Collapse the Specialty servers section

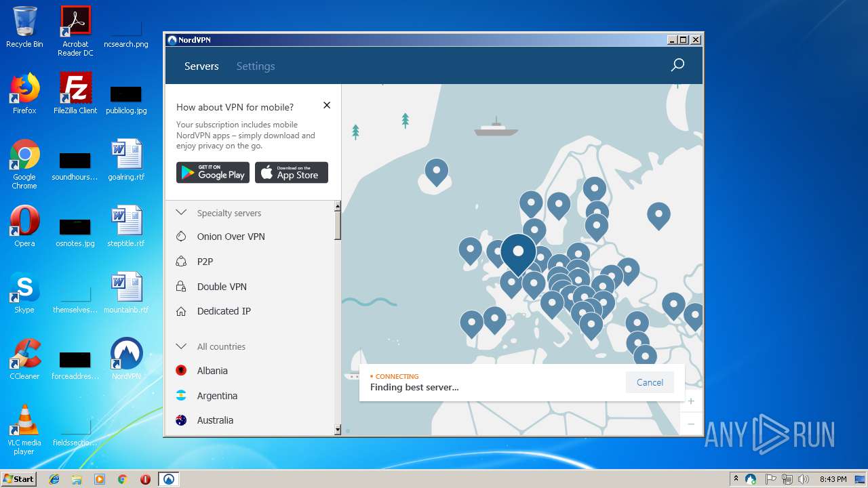[181, 212]
